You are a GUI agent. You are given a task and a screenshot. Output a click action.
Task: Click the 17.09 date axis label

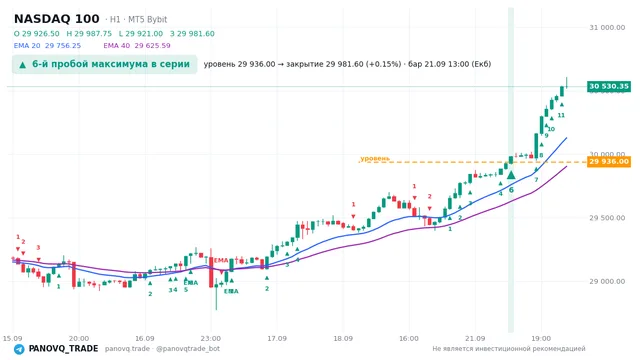tap(277, 338)
